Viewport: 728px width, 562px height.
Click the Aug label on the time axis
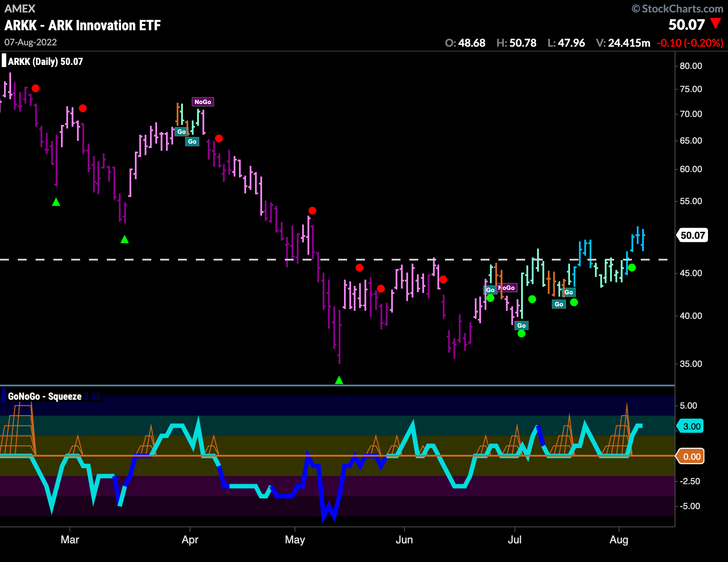619,540
